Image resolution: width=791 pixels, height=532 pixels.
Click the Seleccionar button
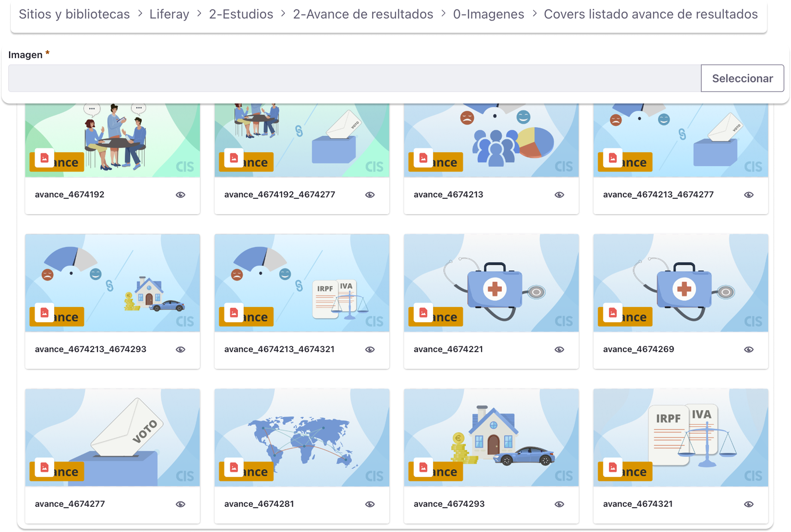point(742,78)
